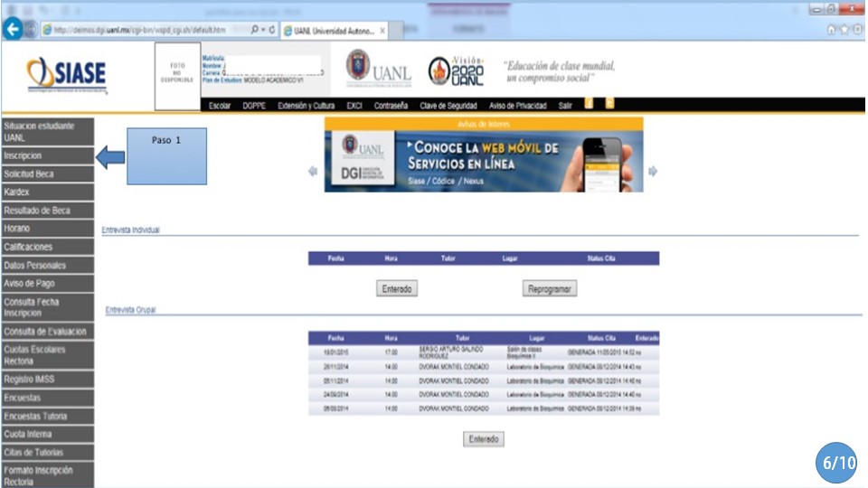Open Clave de Seguridad menu item
This screenshot has height=488, width=868.
point(448,106)
